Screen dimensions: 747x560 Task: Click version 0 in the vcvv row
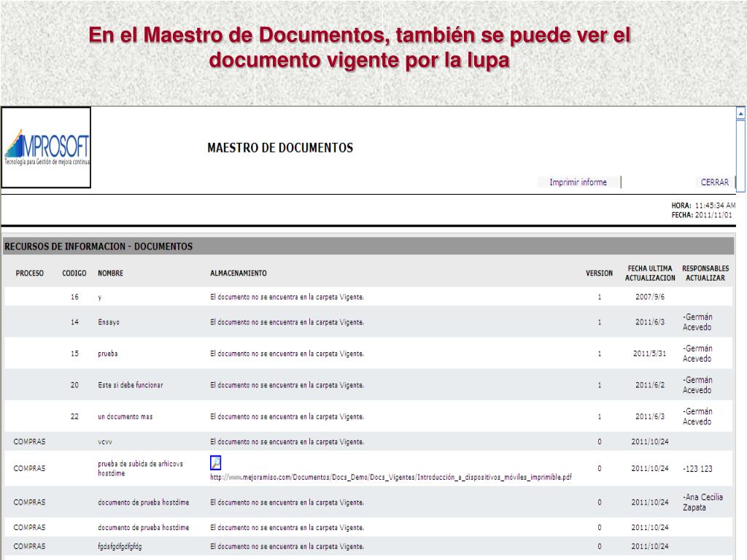pyautogui.click(x=600, y=442)
